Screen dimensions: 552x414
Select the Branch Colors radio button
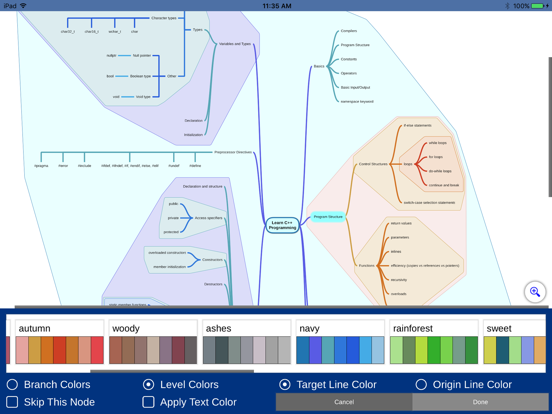pos(12,384)
